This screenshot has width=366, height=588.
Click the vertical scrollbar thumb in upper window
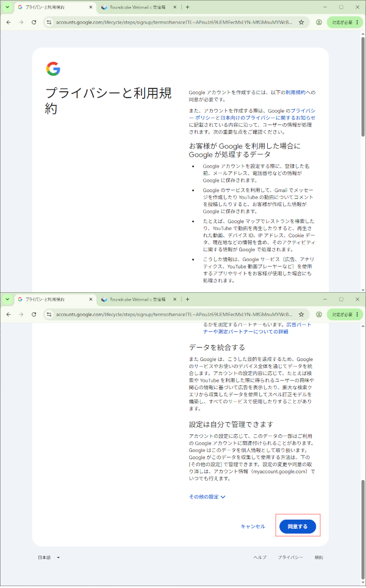362,86
